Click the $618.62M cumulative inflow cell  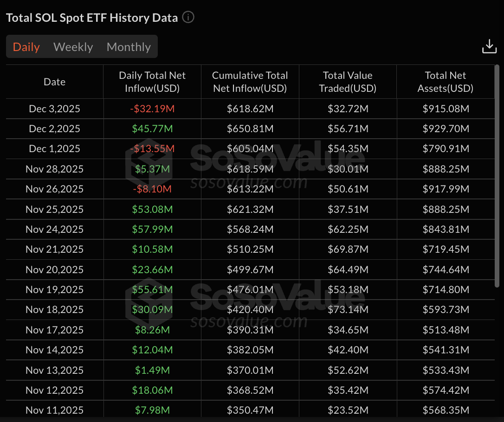(x=250, y=109)
